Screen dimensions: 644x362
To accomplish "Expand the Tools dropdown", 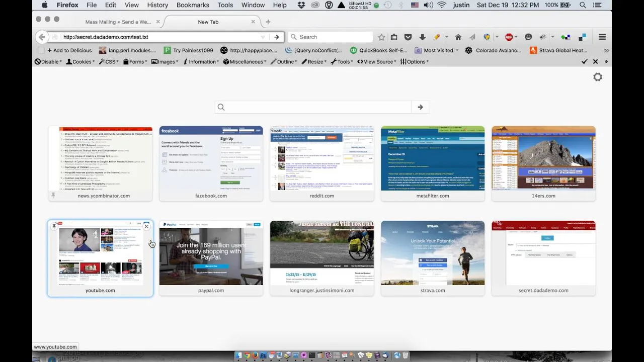I will pos(342,61).
